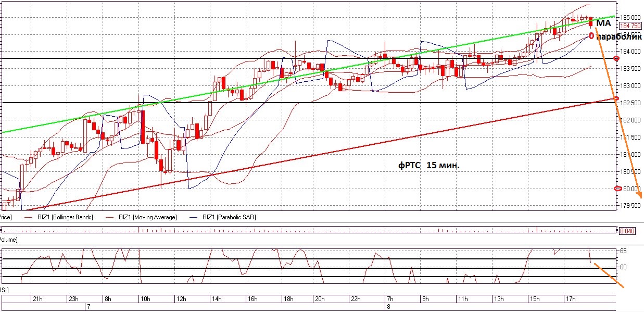This screenshot has height=312, width=644.
Task: Click the 13h time axis label
Action: point(498,299)
